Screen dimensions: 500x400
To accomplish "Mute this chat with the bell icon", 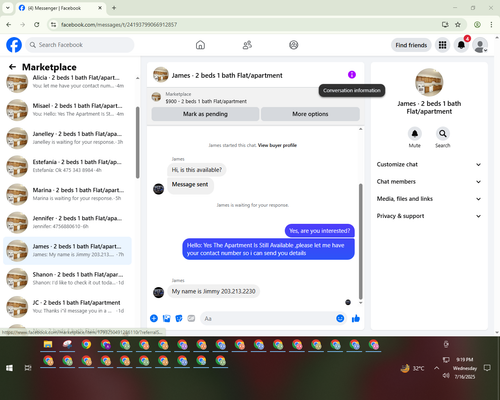I will tap(415, 134).
